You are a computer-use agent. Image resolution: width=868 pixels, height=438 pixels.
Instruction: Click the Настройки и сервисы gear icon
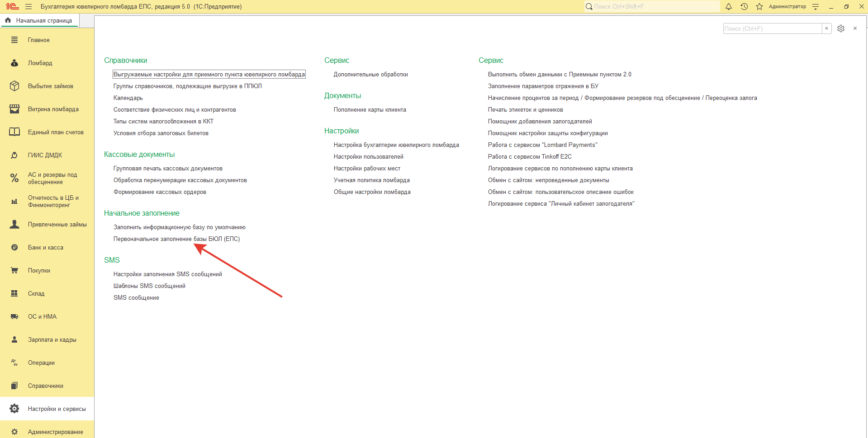coord(14,409)
